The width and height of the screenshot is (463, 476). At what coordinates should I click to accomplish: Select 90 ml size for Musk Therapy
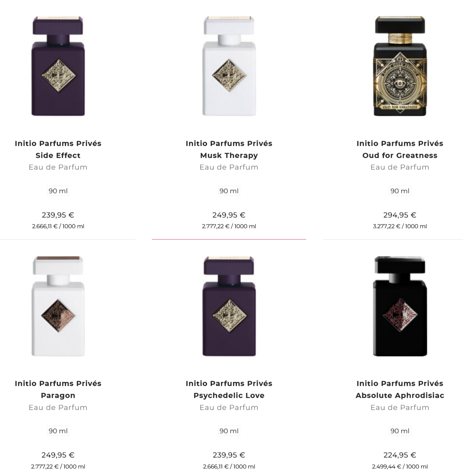click(229, 191)
